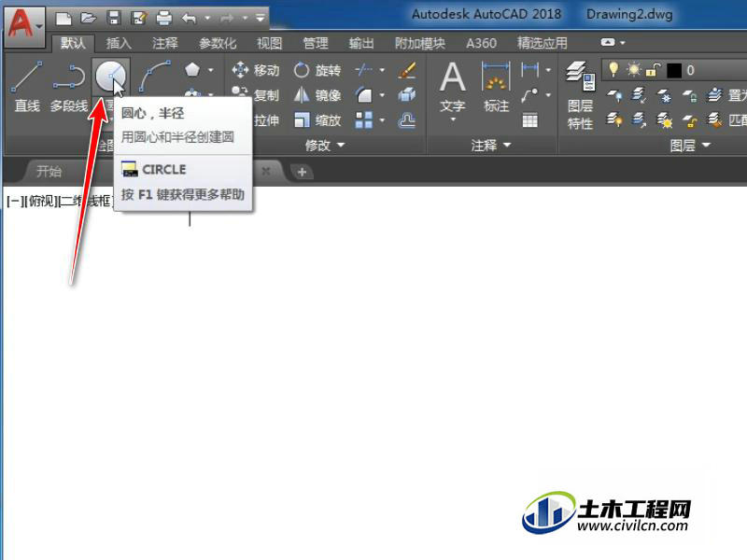Expand the Polygon tool dropdown arrow
Screen dimensions: 747x560
[x=211, y=70]
